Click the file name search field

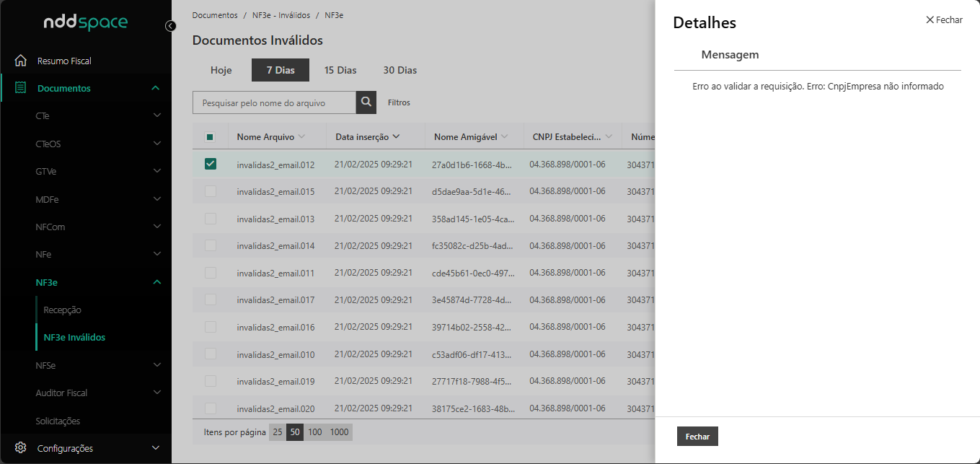pyautogui.click(x=274, y=102)
